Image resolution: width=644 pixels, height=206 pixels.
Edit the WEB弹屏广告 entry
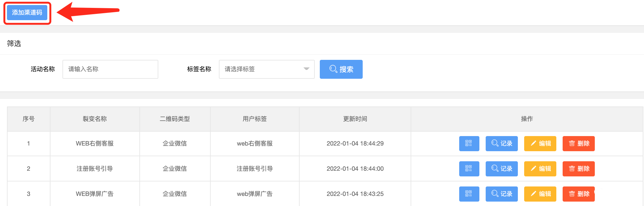[540, 194]
